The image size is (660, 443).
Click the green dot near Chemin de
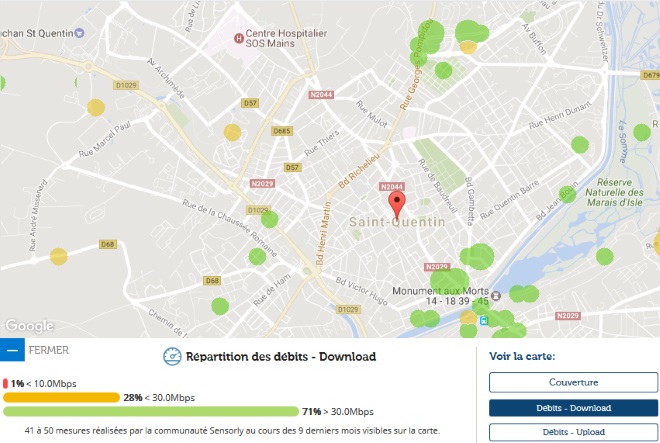[x=220, y=306]
